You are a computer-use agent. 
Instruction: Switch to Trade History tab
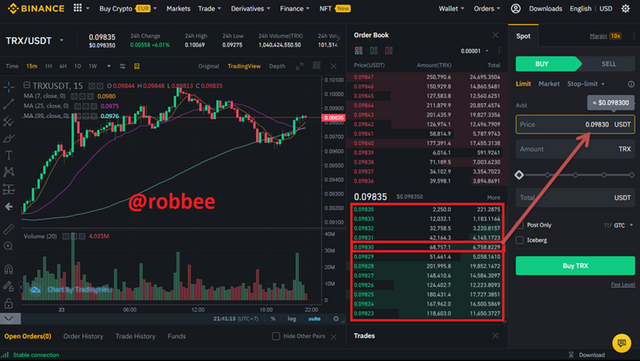coord(136,336)
